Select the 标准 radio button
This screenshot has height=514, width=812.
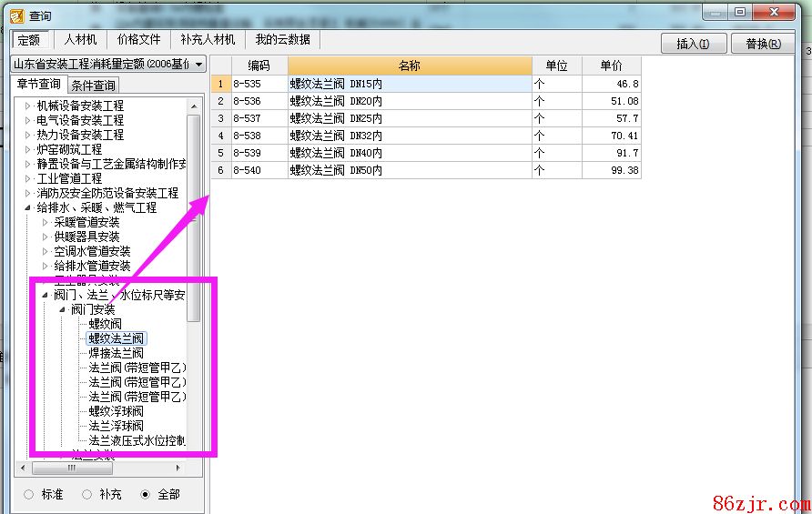(x=29, y=494)
